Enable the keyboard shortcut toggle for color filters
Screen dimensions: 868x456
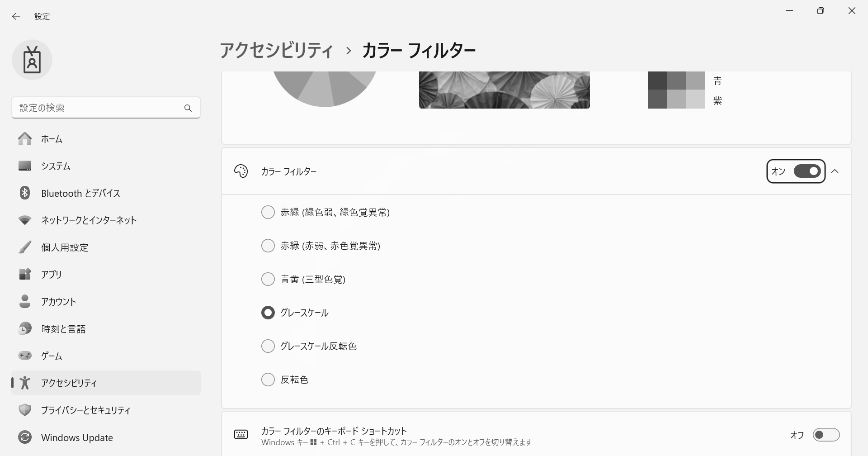826,434
